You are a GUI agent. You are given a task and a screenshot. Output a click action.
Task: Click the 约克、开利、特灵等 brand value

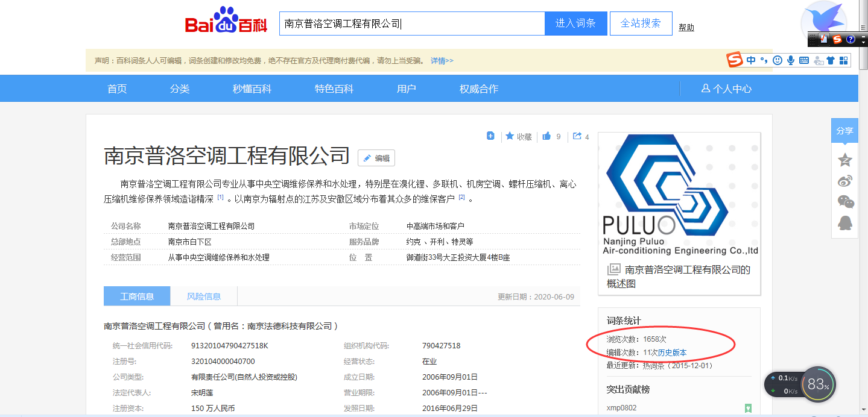pyautogui.click(x=440, y=242)
